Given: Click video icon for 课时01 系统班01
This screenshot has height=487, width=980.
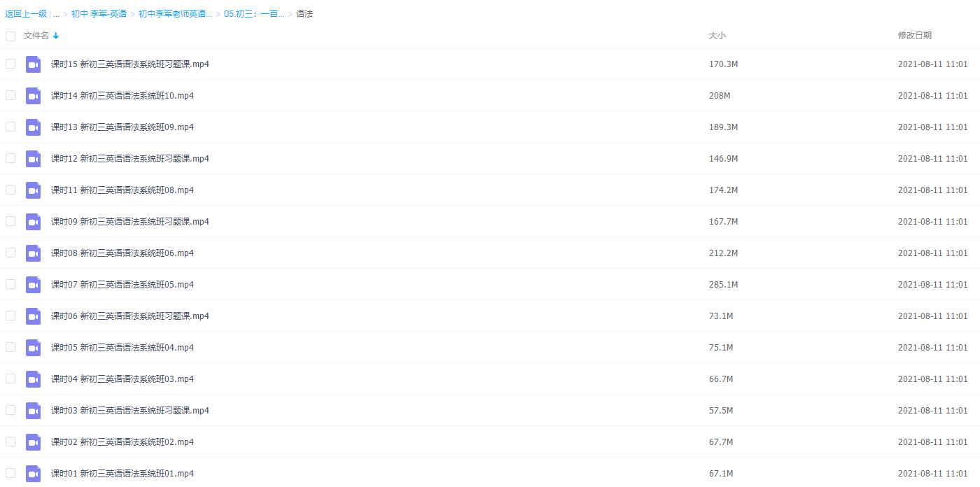Looking at the screenshot, I should coord(33,474).
